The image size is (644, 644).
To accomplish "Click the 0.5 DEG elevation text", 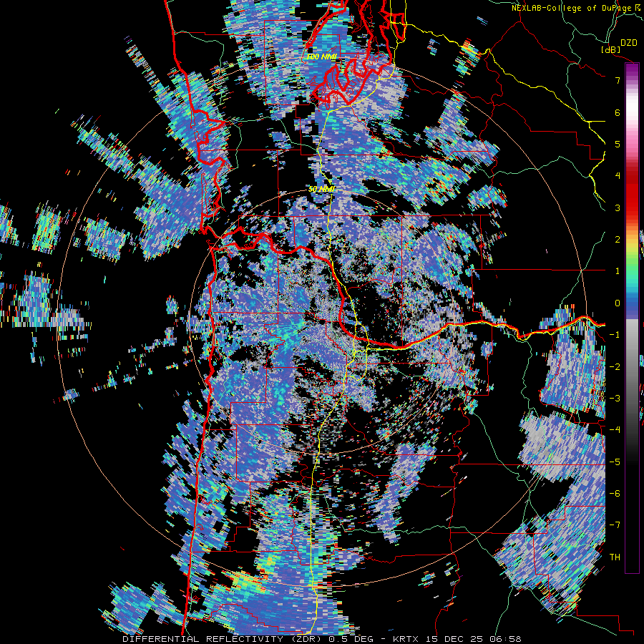I will [x=351, y=640].
